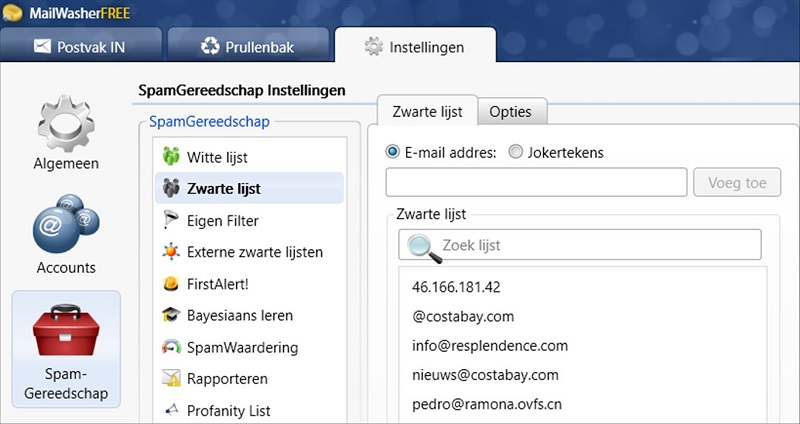Viewport: 800px width, 424px height.
Task: Click the FirstAlert! siren icon
Action: (x=171, y=284)
